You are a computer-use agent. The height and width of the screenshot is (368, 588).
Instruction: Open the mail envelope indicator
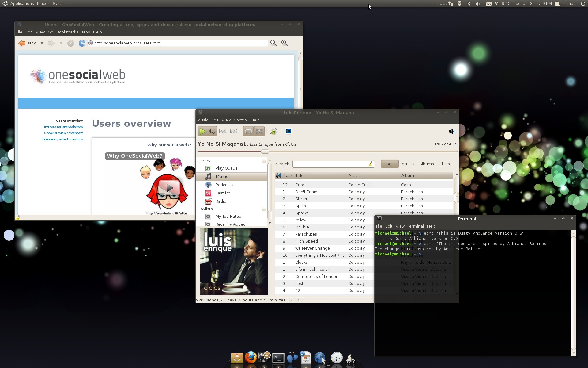pos(488,4)
